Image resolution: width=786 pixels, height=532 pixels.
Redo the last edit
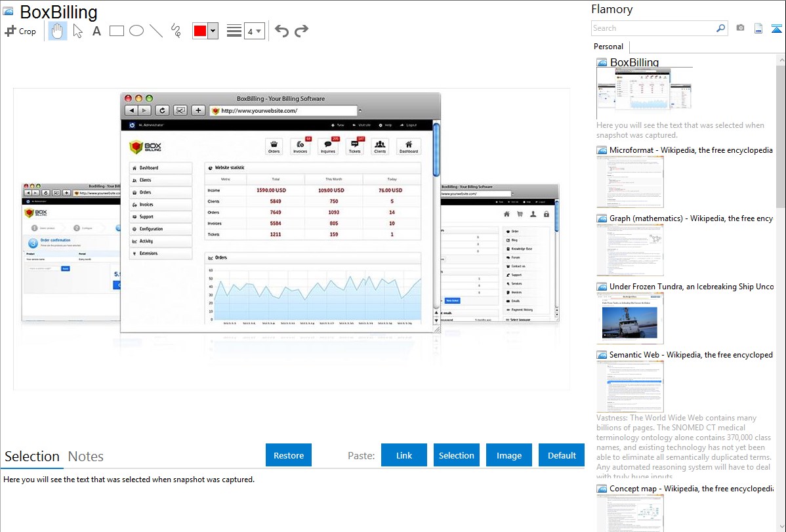click(301, 31)
